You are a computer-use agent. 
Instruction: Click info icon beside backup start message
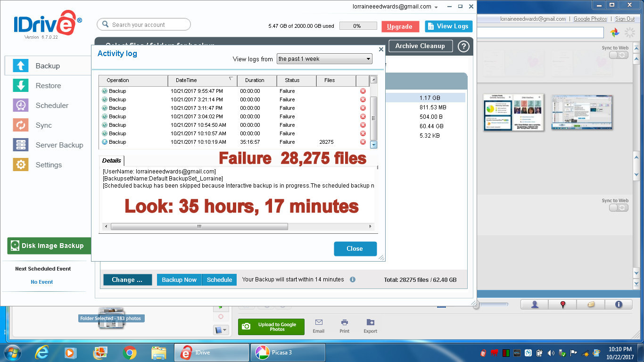point(353,280)
